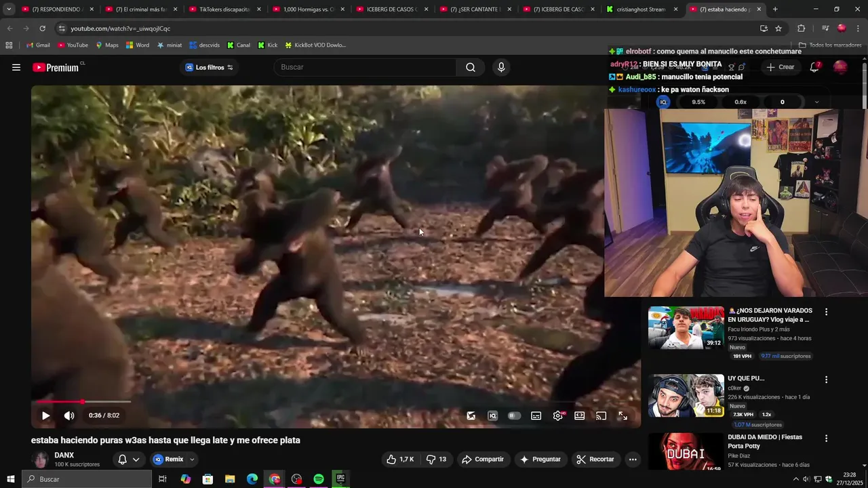Cast video to a TV
868x488 pixels.
point(601,415)
